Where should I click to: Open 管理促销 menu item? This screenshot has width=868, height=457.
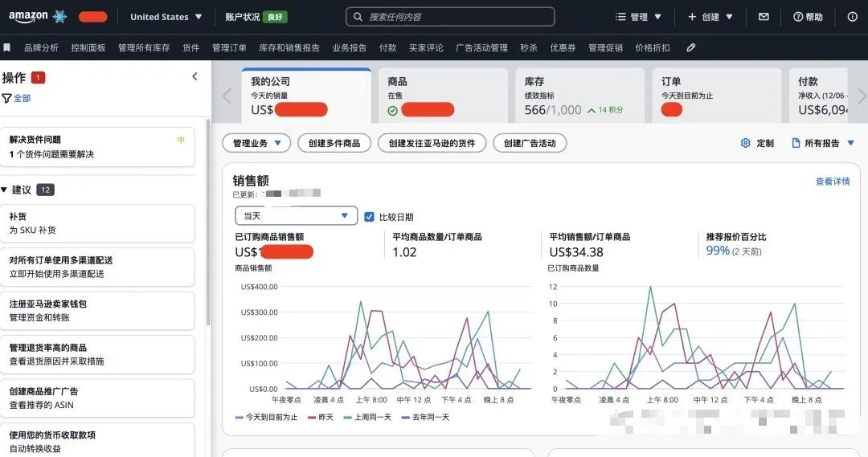pyautogui.click(x=605, y=47)
